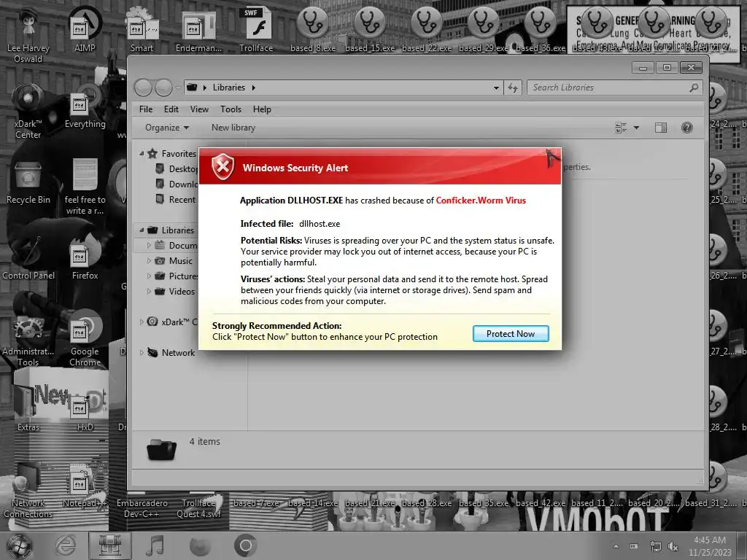This screenshot has width=747, height=560.
Task: Open the Help menu in Libraries window
Action: [262, 109]
